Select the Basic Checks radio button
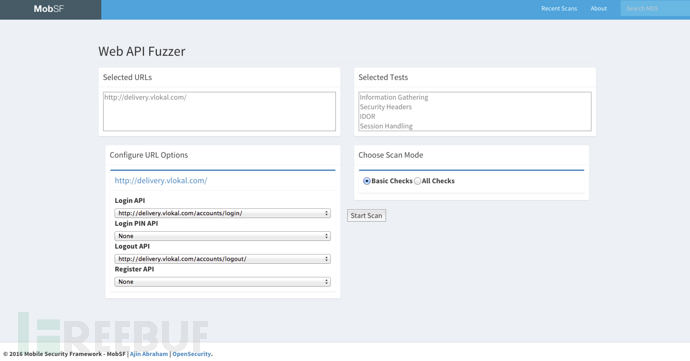The width and height of the screenshot is (690, 361). [367, 181]
